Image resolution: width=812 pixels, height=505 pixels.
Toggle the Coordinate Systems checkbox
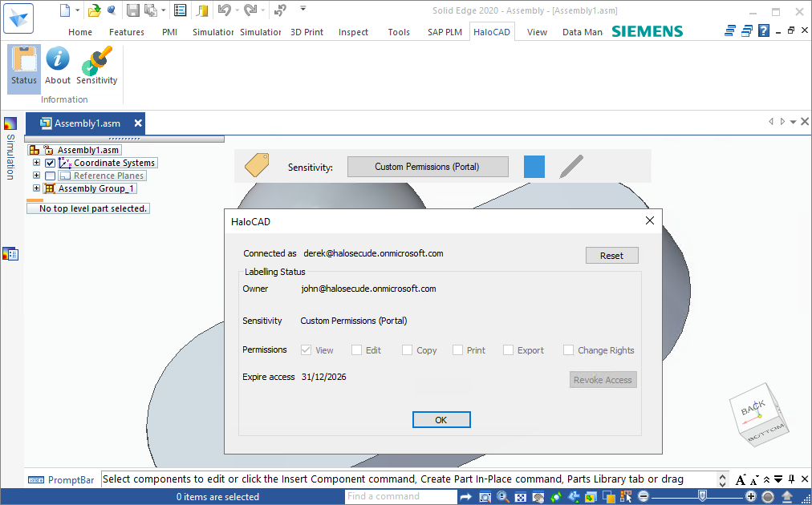(x=51, y=164)
